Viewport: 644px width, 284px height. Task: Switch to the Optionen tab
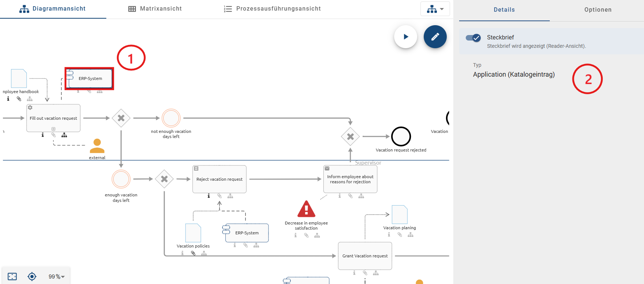(x=598, y=10)
